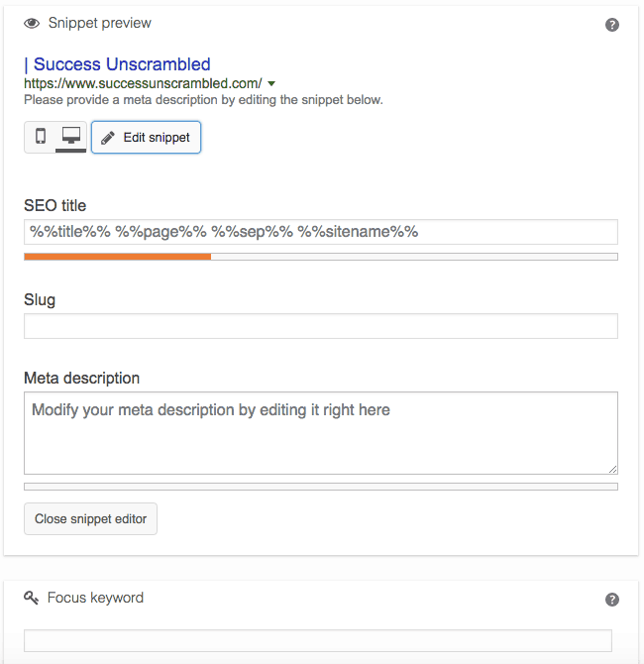Click the Meta description length progress bar
This screenshot has width=644, height=664.
[x=321, y=487]
